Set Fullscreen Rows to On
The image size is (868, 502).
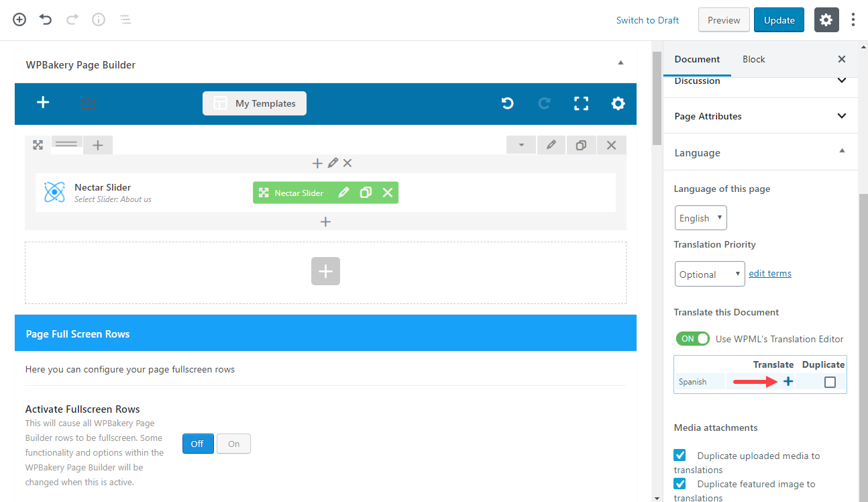[233, 444]
